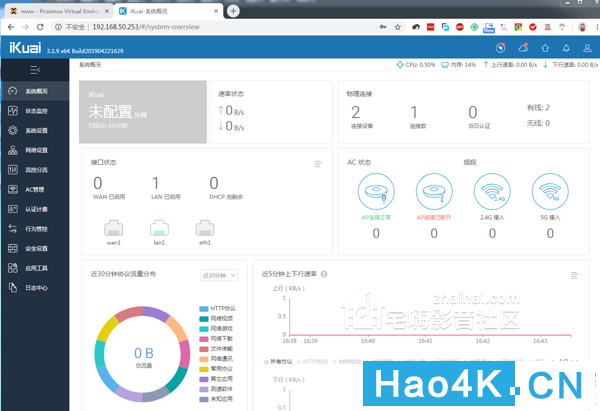Click the AP连接已断开 router icon
600x411 pixels.
point(434,191)
